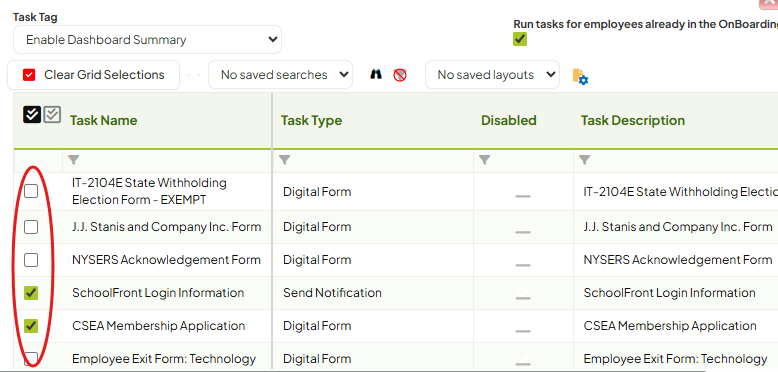Viewport: 778px width, 372px height.
Task: Click the binoculars search icon
Action: tap(376, 74)
